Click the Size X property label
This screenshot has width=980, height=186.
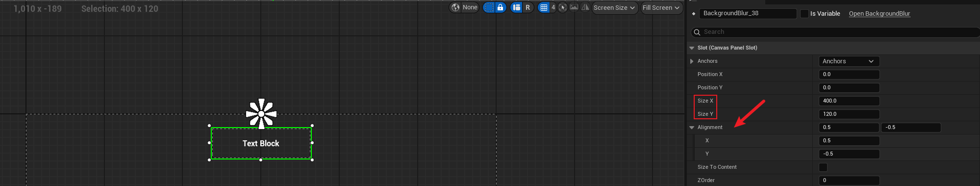pyautogui.click(x=705, y=101)
